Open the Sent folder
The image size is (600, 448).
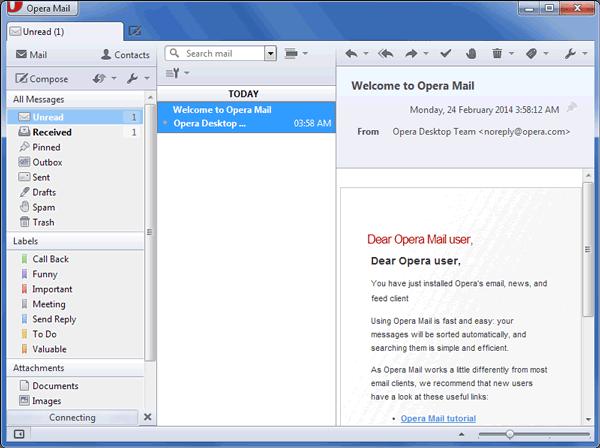[75, 177]
